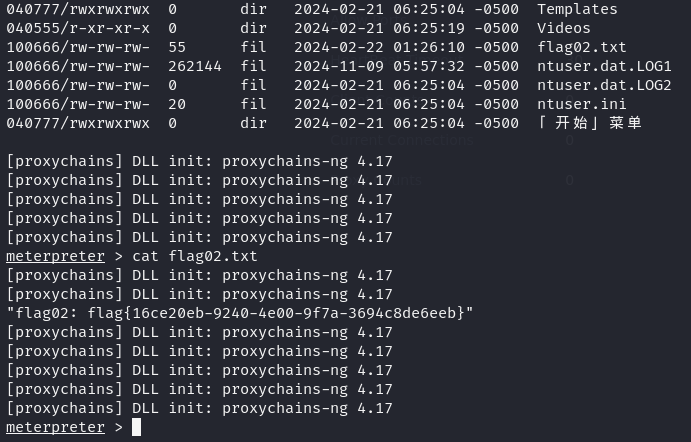Click the meterpreter prompt before cat command
Image resolution: width=691 pixels, height=442 pixels.
(x=56, y=256)
